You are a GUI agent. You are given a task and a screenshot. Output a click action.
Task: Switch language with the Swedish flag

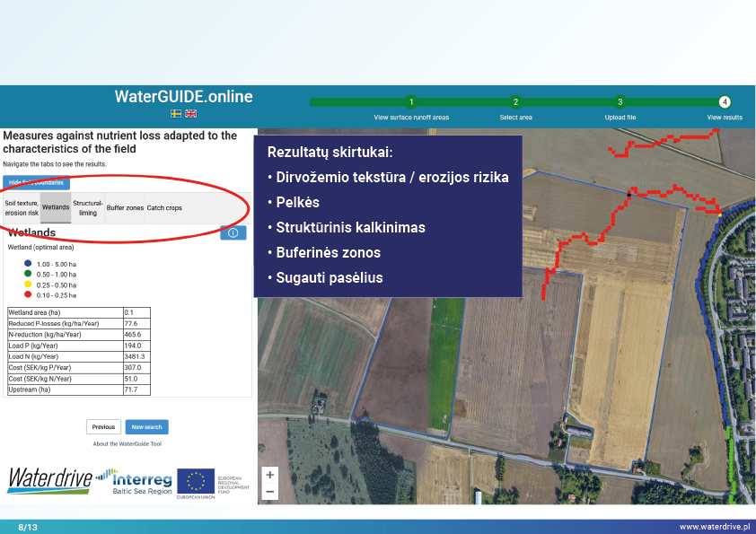(177, 114)
